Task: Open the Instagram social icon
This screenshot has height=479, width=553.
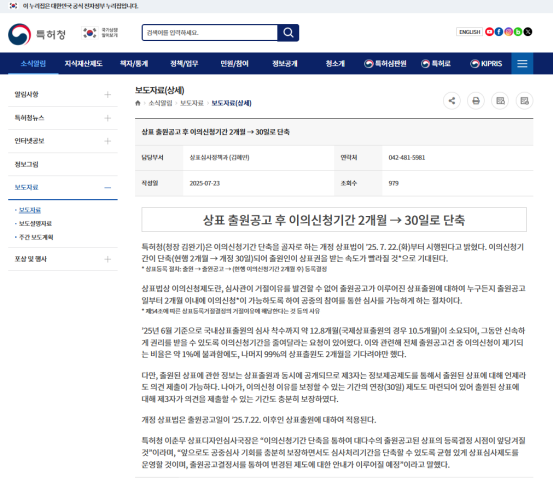Action: 508,32
